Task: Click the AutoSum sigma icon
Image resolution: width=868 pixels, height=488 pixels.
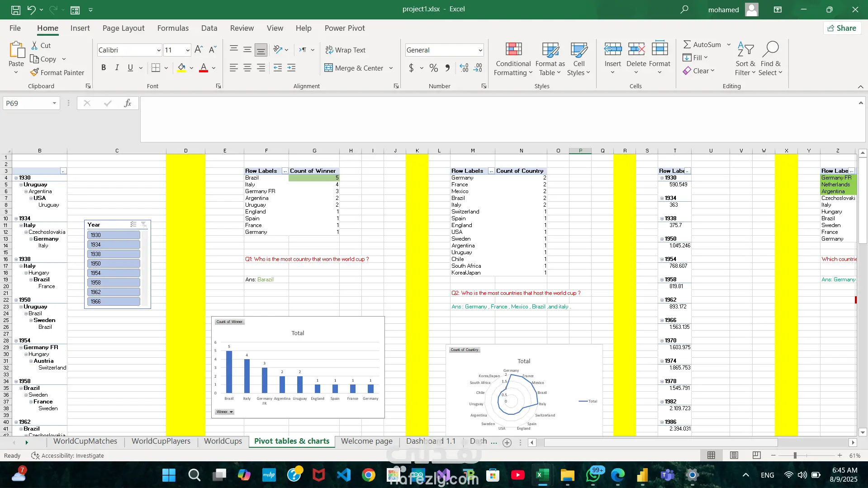Action: [687, 44]
